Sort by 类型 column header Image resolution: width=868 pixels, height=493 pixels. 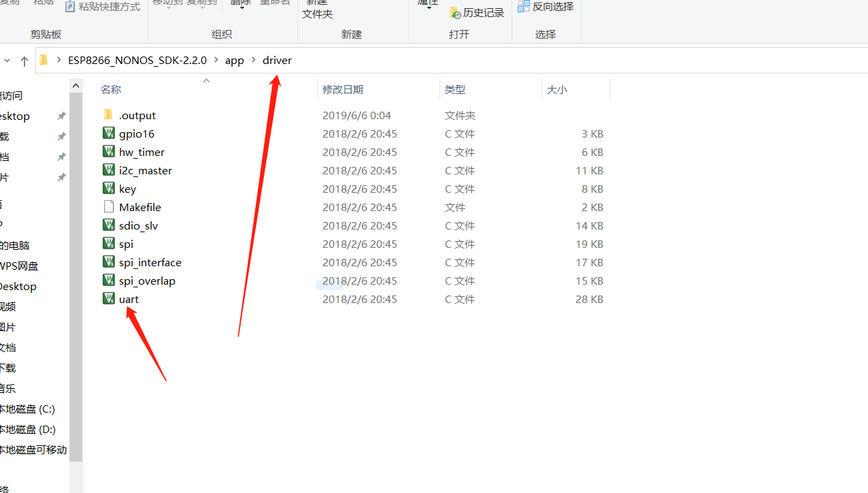[455, 89]
